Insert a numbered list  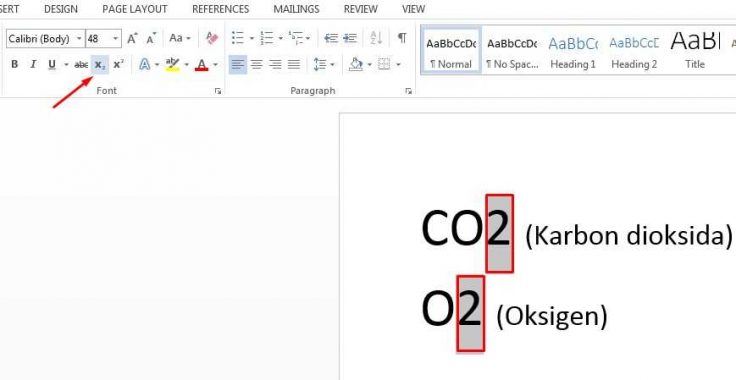click(x=267, y=38)
